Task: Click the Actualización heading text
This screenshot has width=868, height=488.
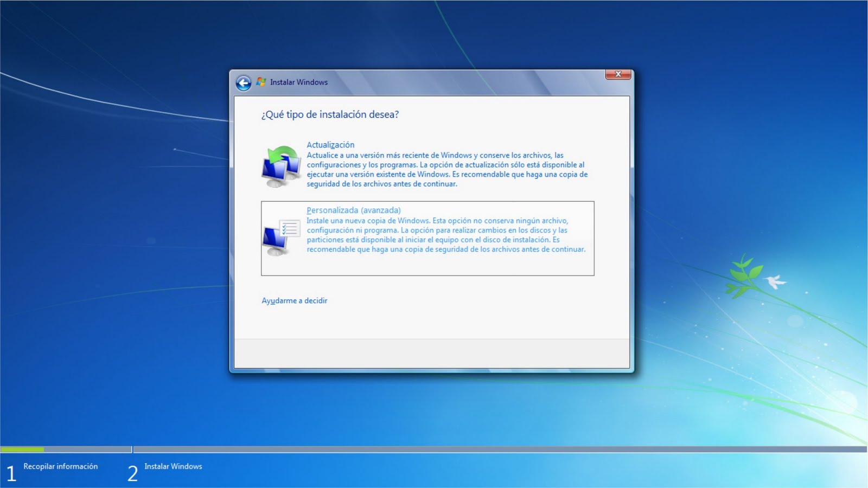Action: 331,145
